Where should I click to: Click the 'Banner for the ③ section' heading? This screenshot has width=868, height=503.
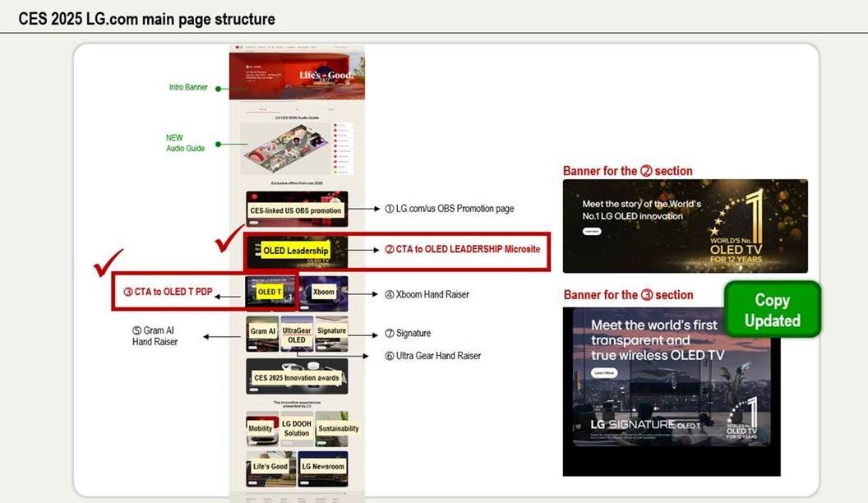pyautogui.click(x=628, y=295)
